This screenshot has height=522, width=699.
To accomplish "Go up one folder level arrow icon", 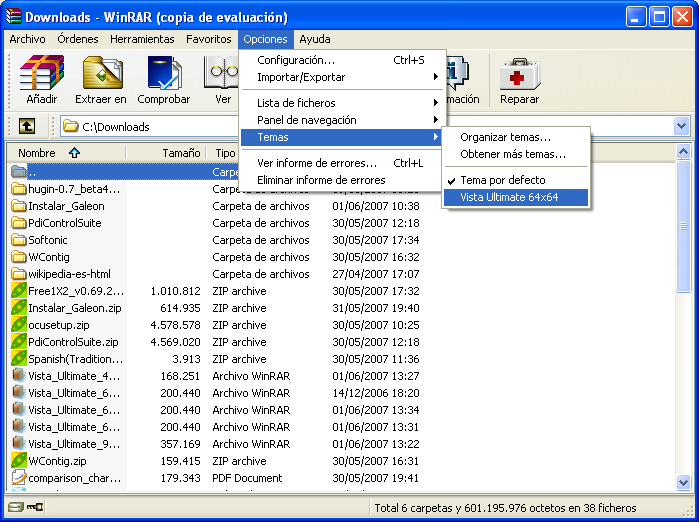I will [x=28, y=126].
